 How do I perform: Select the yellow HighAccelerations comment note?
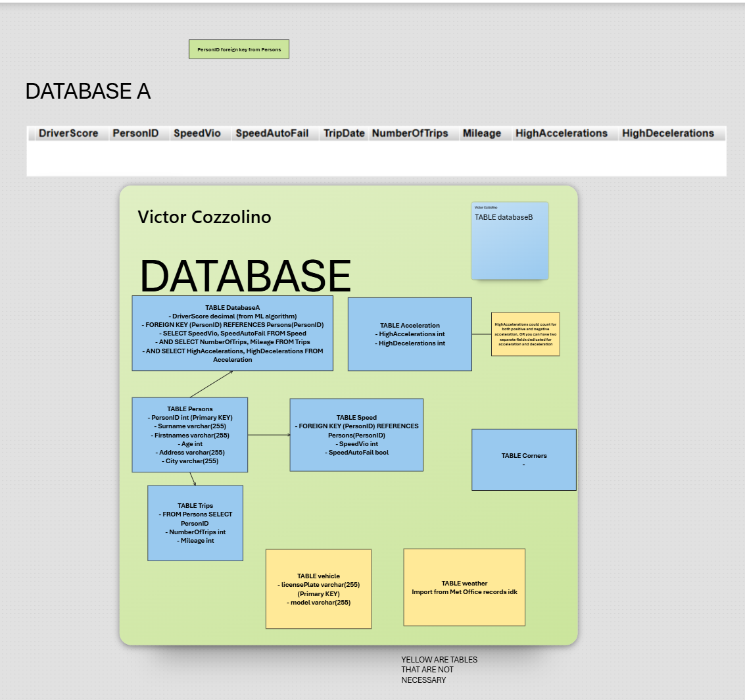click(525, 334)
